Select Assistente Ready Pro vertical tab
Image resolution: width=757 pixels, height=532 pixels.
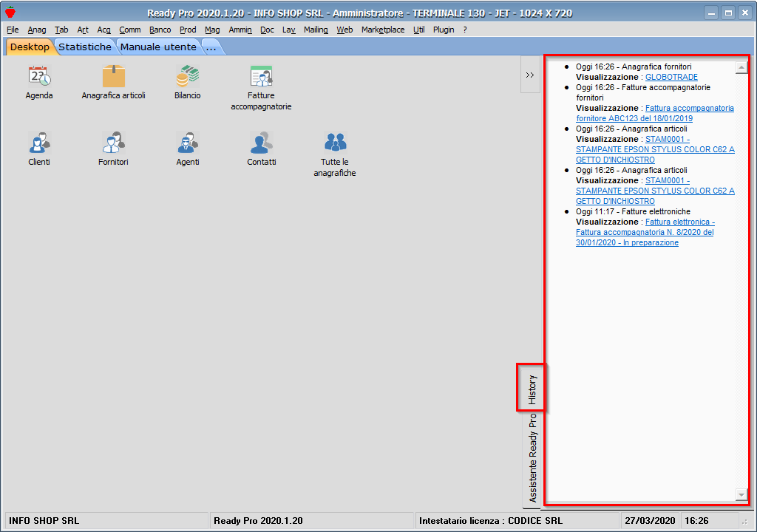click(532, 458)
